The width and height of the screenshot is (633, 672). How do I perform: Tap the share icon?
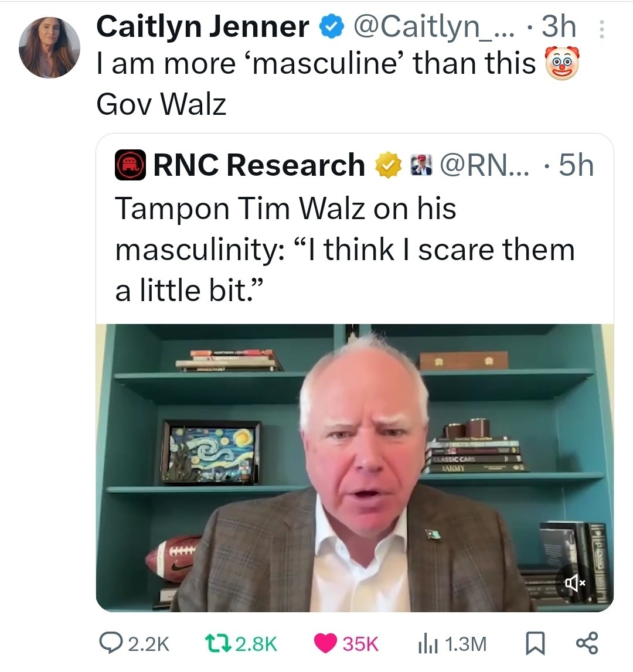point(587,643)
